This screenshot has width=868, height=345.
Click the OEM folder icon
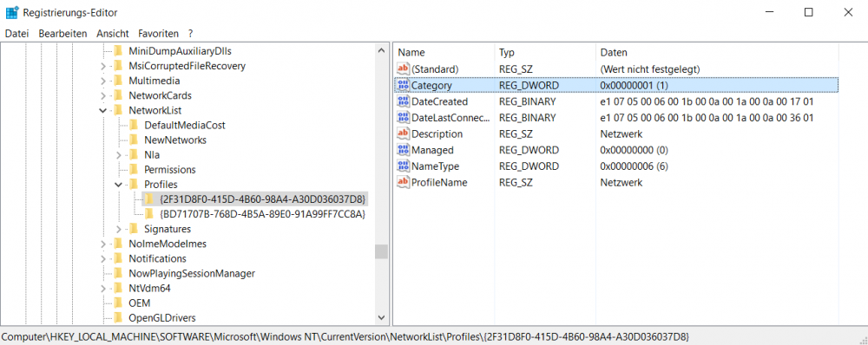click(x=117, y=303)
